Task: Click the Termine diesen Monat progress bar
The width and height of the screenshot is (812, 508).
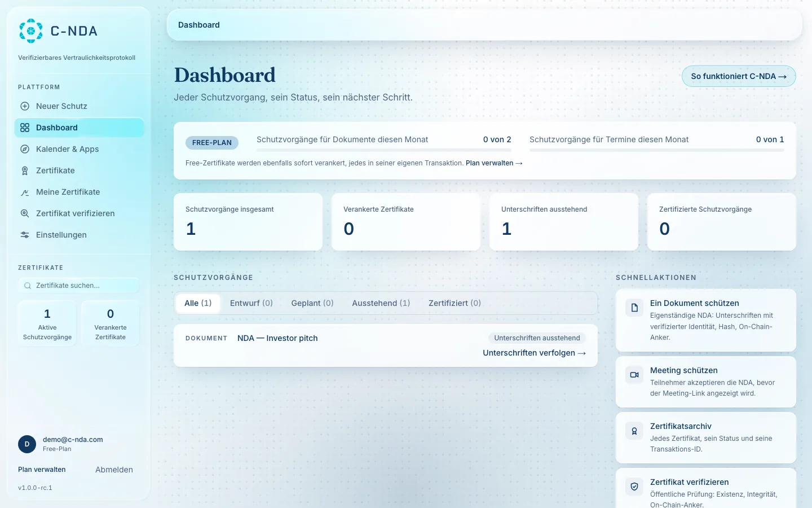Action: point(657,150)
